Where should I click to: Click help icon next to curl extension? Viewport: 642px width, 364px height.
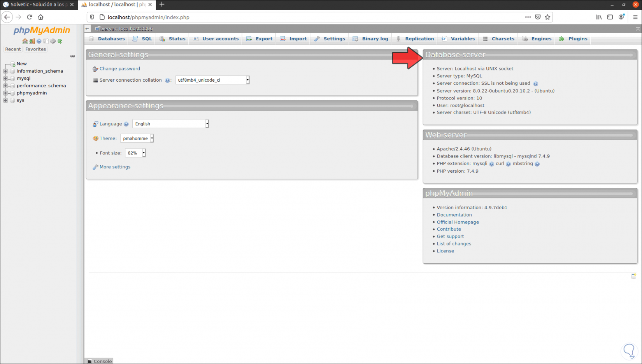[508, 164]
